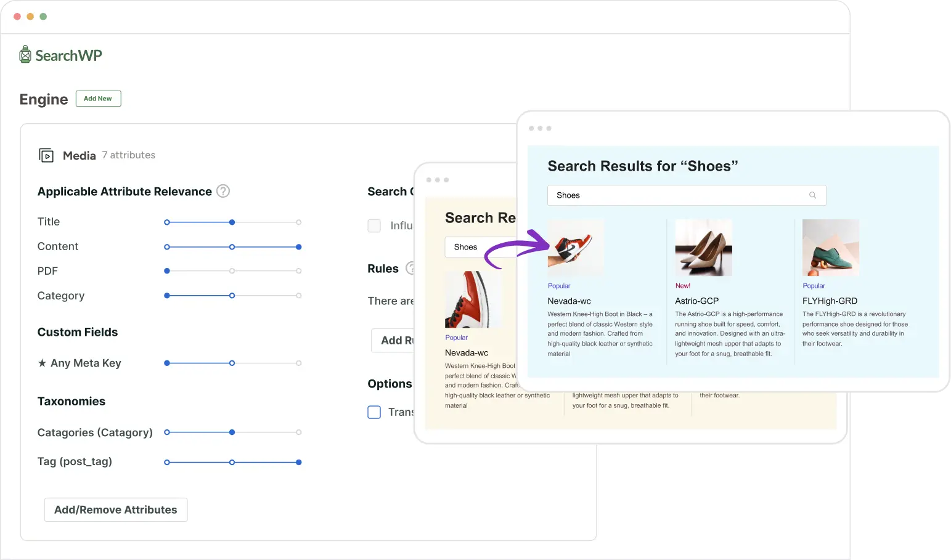Set the Catagories (Catagory) slider value

pyautogui.click(x=231, y=432)
